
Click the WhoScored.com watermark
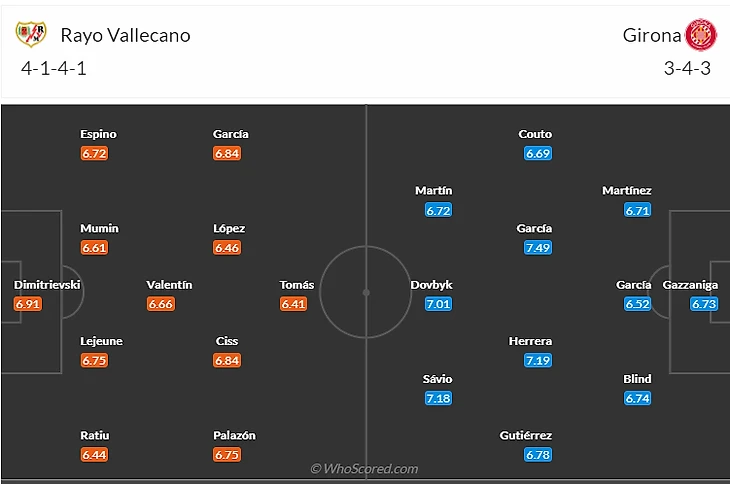coord(364,468)
